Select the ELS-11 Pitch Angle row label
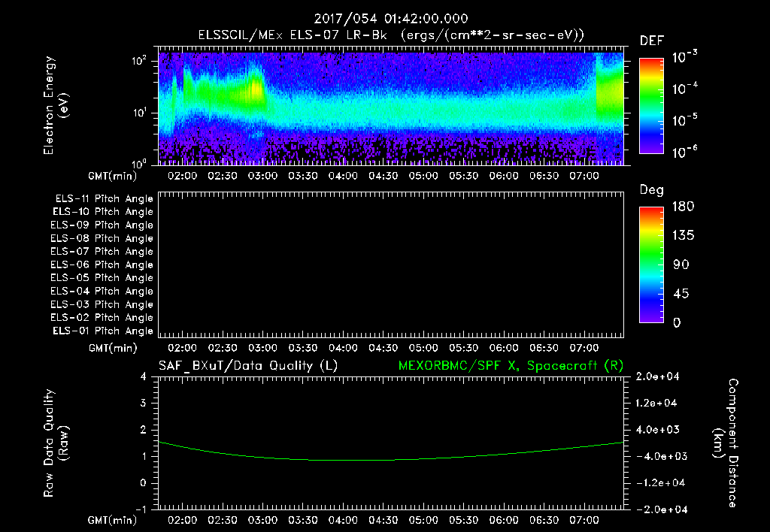This screenshot has width=770, height=532. point(104,199)
